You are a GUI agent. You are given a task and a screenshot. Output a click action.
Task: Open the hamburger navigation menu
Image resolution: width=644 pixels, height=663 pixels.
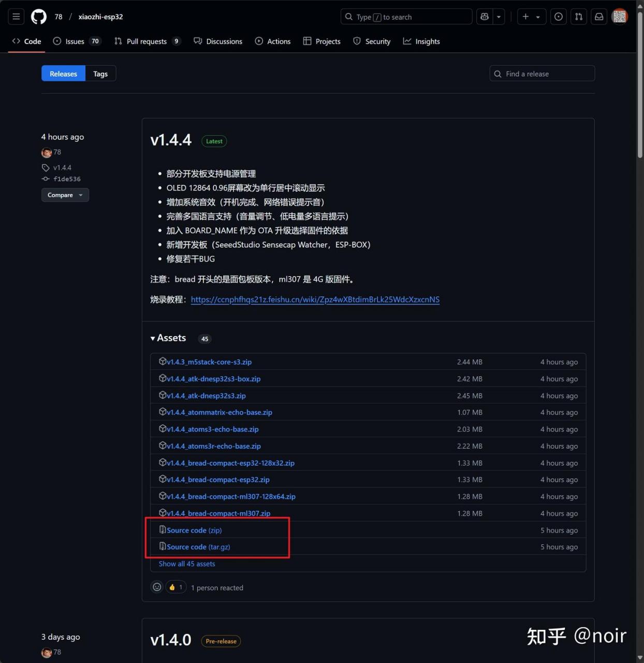(x=16, y=17)
